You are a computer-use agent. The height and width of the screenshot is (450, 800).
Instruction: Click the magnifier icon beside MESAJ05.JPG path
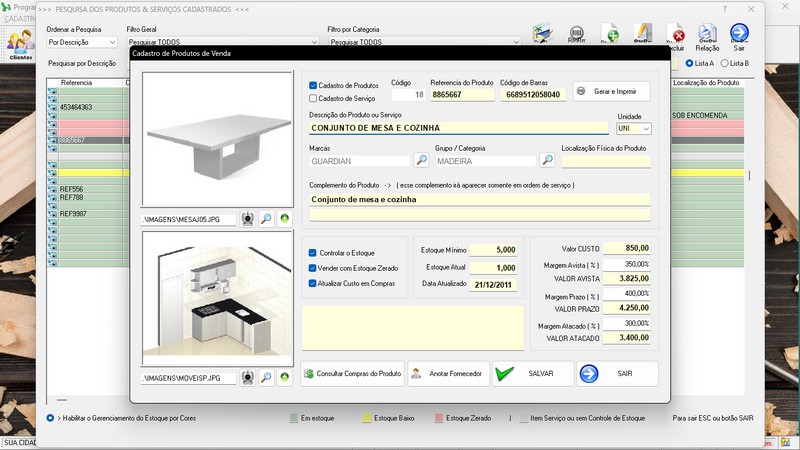click(x=266, y=219)
